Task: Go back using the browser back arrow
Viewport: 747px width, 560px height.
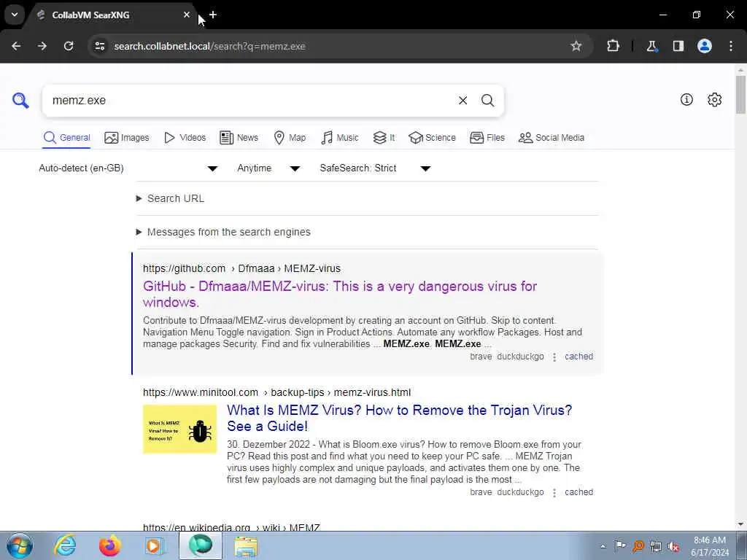Action: tap(16, 46)
